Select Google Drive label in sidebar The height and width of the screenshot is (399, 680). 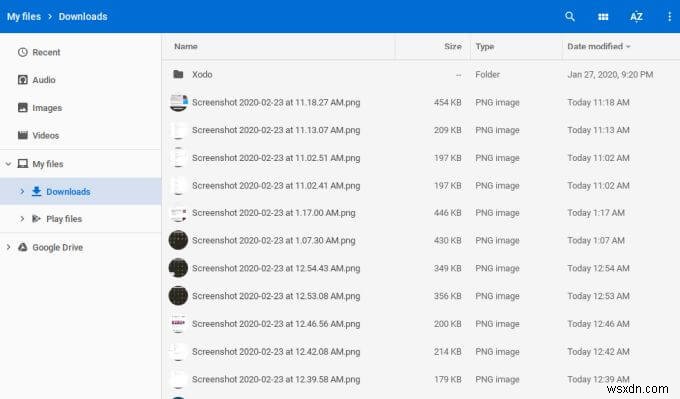58,247
